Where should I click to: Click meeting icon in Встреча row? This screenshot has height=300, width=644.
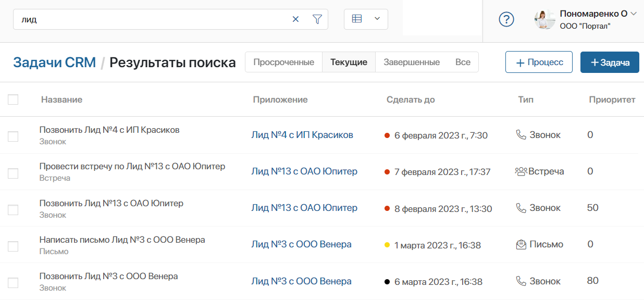point(521,171)
